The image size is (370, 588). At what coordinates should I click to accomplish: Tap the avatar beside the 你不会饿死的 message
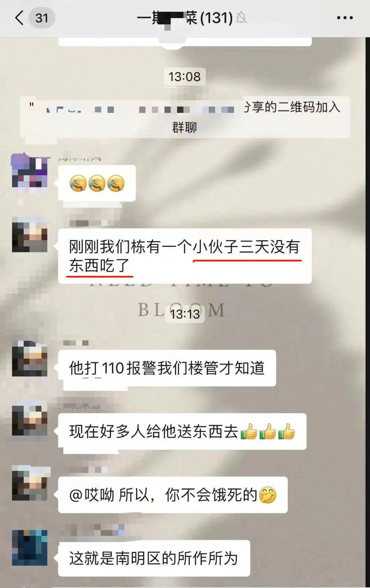click(x=29, y=483)
